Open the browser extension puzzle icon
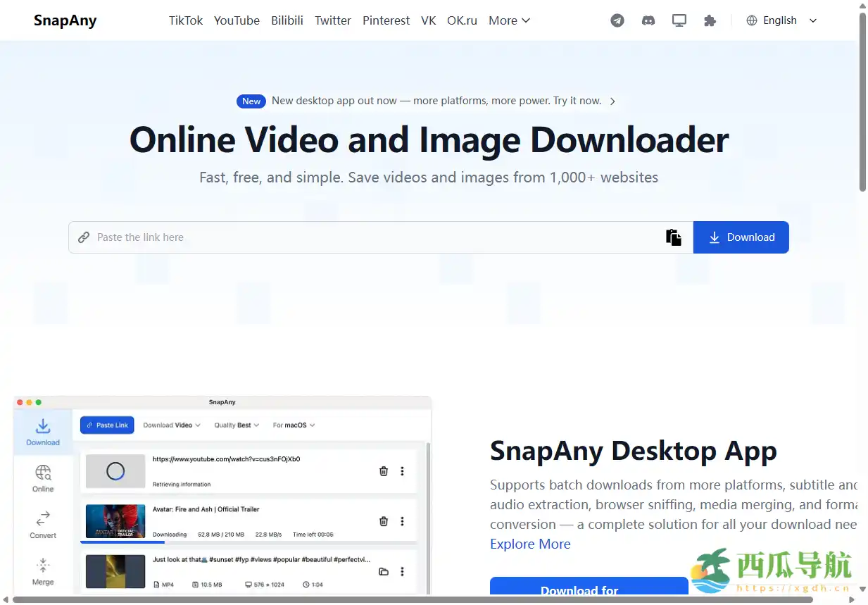Viewport: 868px width, 605px height. pyautogui.click(x=710, y=20)
